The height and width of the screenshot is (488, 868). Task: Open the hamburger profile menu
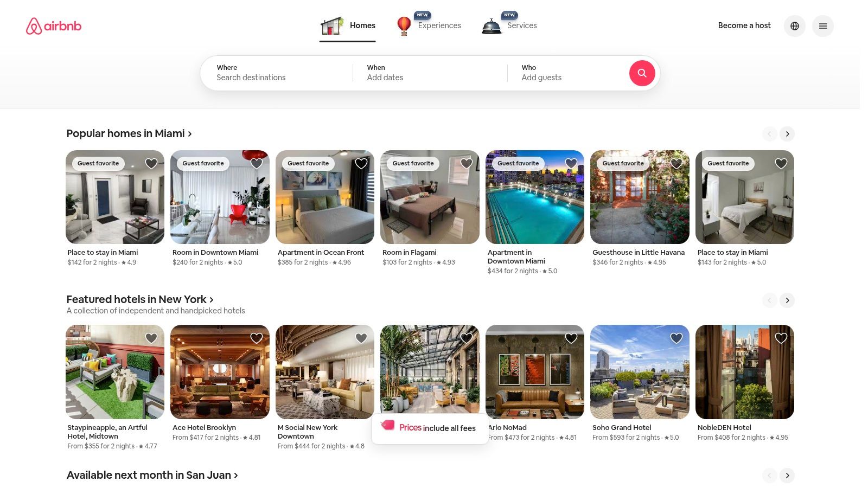click(822, 25)
